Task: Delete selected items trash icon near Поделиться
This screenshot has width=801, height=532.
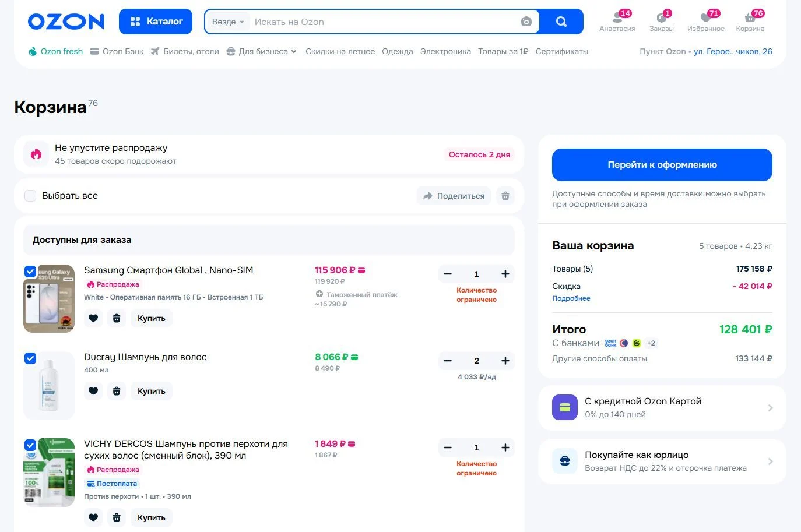Action: pos(505,196)
